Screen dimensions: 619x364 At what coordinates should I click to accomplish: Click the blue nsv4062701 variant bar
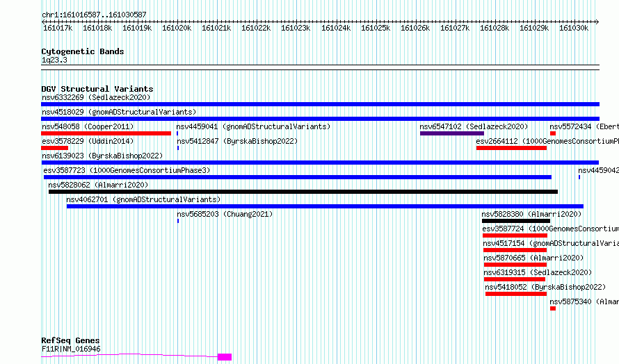[325, 206]
